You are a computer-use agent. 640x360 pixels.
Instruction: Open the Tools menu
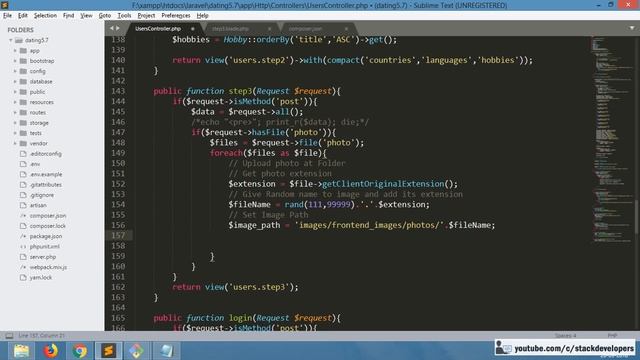click(124, 16)
